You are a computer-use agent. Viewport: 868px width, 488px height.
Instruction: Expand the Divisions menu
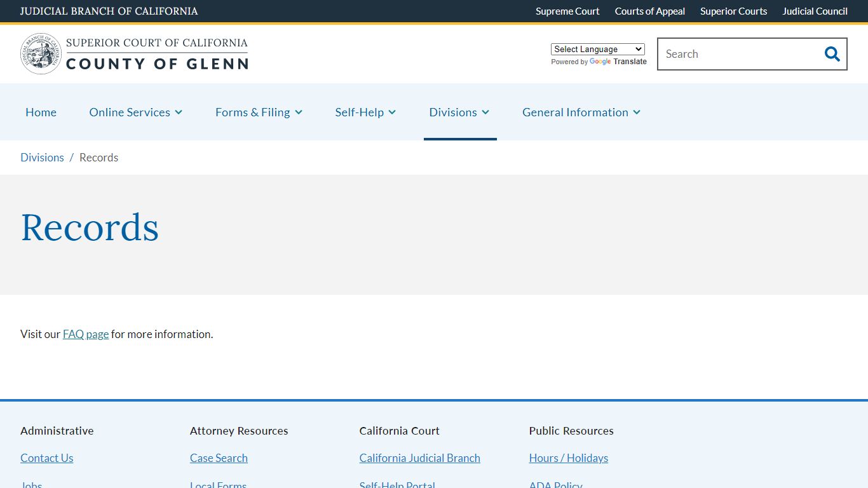click(459, 112)
